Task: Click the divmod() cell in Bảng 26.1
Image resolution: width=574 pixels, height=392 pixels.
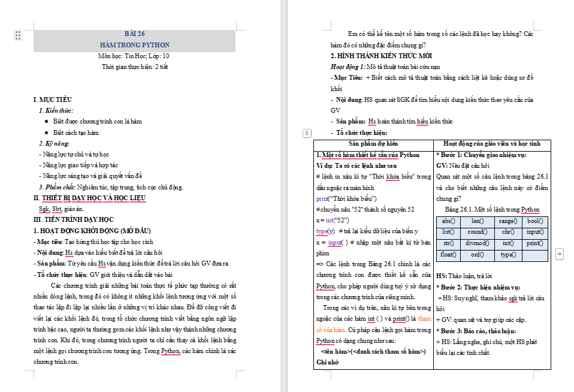Action: tap(478, 243)
